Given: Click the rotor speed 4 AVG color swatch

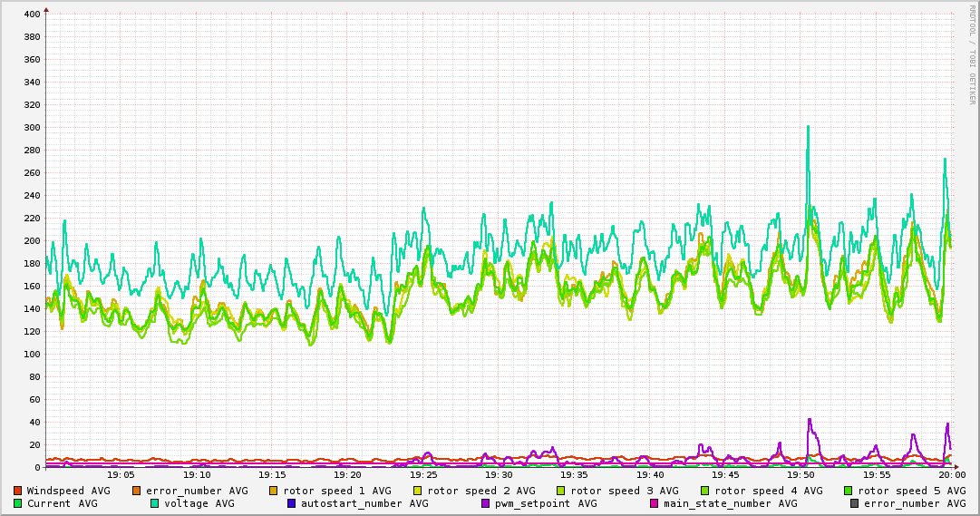Looking at the screenshot, I should 705,491.
